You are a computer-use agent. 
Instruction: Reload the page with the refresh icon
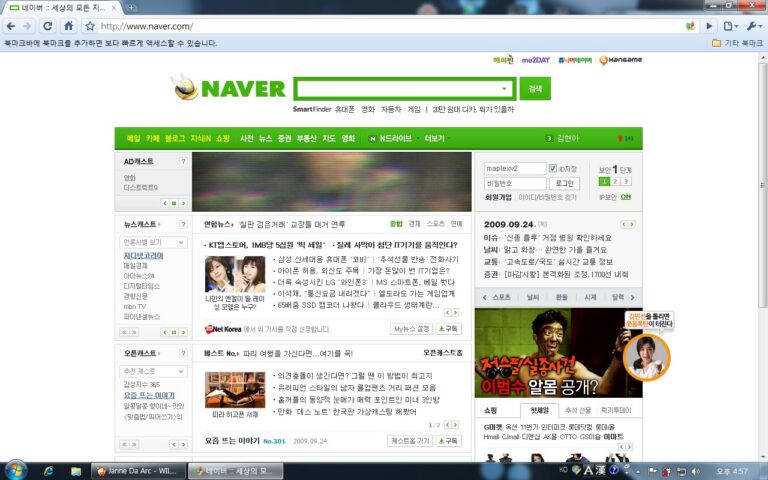[48, 26]
